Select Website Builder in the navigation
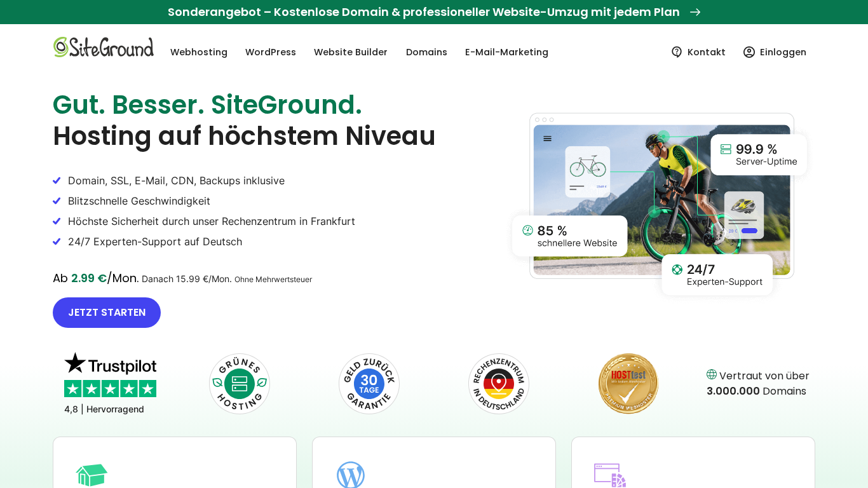The image size is (868, 488). [351, 52]
